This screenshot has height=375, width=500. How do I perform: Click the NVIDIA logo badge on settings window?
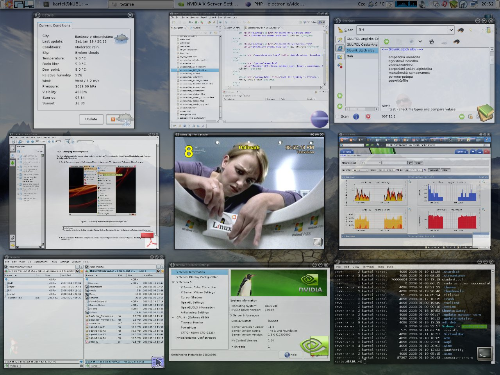[314, 346]
